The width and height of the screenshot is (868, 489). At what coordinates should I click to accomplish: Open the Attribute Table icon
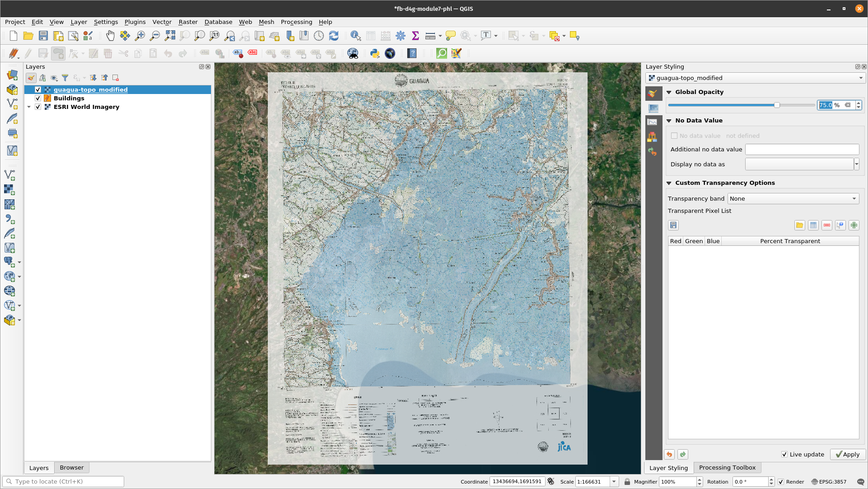pos(370,36)
